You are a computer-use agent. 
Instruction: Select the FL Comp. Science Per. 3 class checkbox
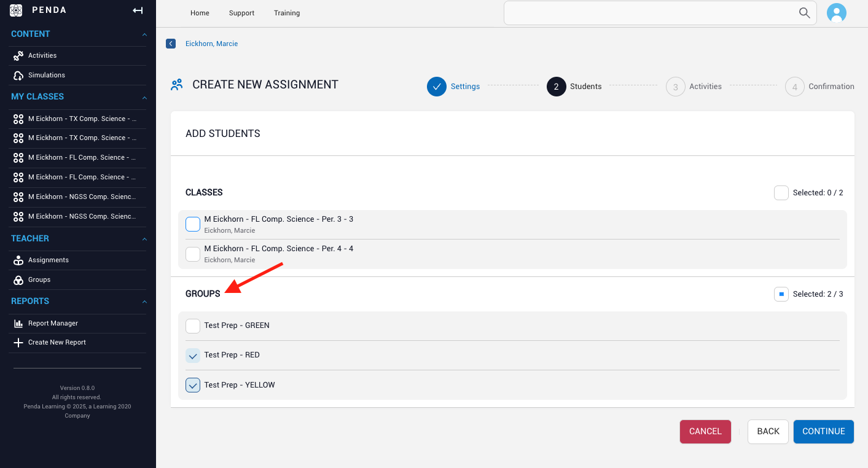pyautogui.click(x=193, y=224)
